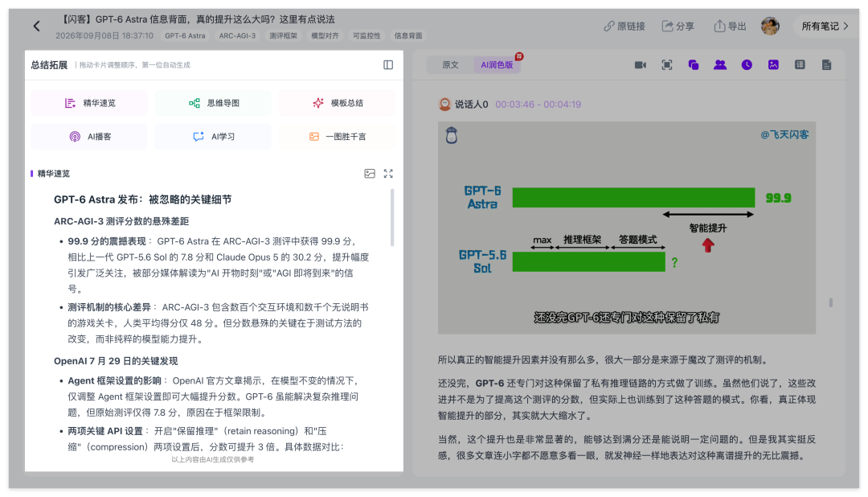Expand 精华速览 section to fullscreen

pos(388,174)
